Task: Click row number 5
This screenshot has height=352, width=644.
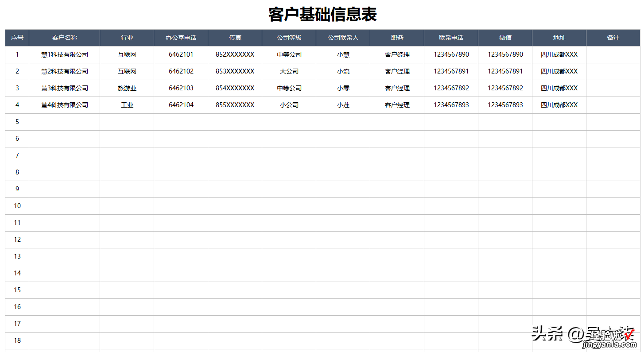Action: pyautogui.click(x=17, y=122)
